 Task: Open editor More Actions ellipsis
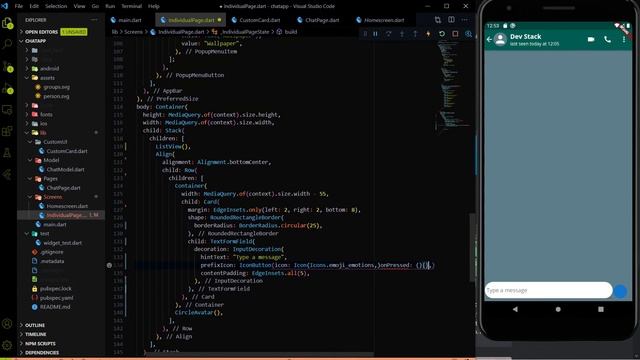pos(464,20)
